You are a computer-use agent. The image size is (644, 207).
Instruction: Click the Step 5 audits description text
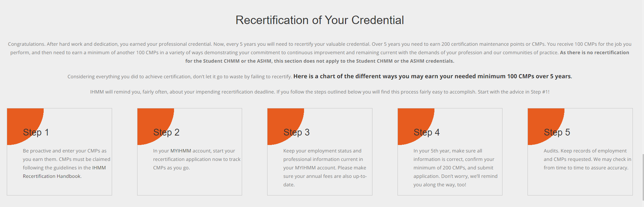click(587, 159)
